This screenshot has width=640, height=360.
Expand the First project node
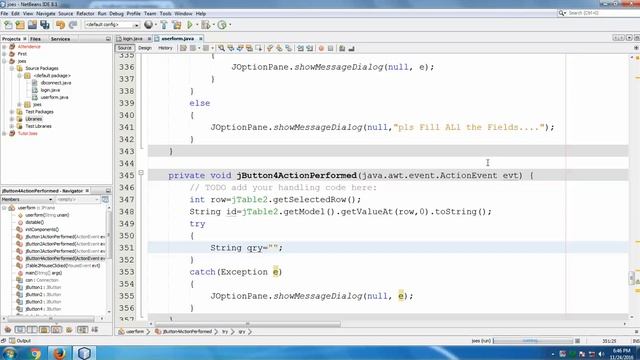coord(4,54)
